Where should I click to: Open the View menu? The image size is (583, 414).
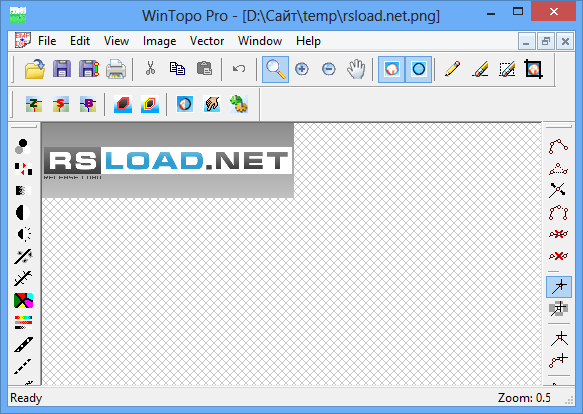pos(116,41)
